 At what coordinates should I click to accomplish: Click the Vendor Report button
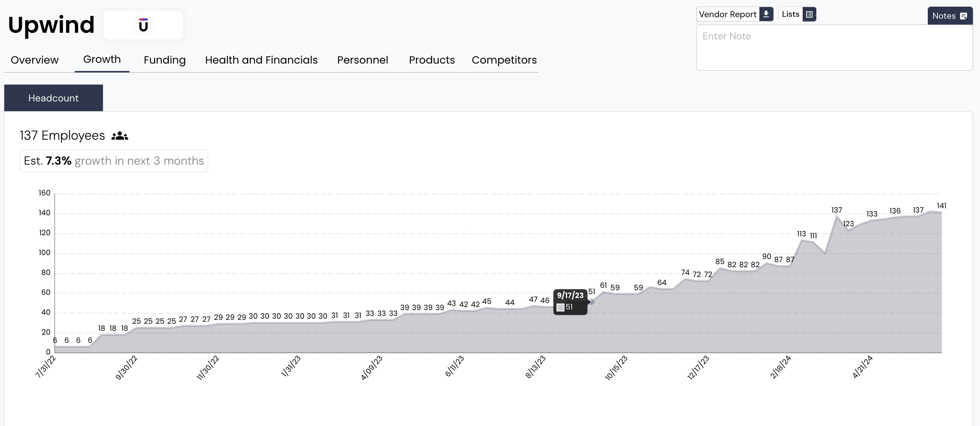point(735,14)
